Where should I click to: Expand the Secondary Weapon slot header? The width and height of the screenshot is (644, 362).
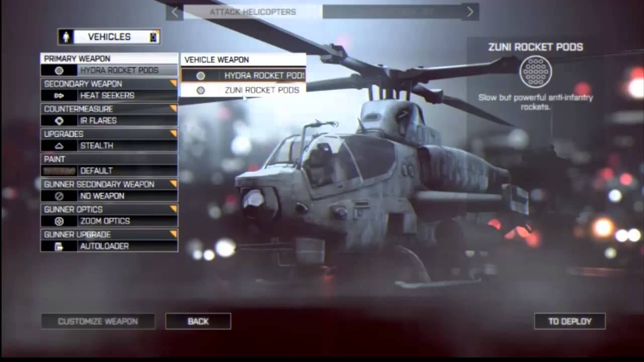pyautogui.click(x=109, y=84)
